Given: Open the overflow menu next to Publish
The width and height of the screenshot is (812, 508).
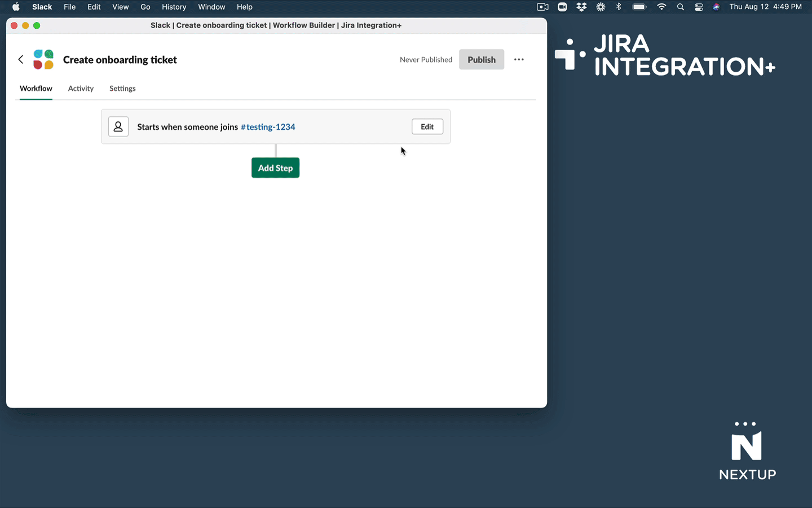Looking at the screenshot, I should point(519,59).
